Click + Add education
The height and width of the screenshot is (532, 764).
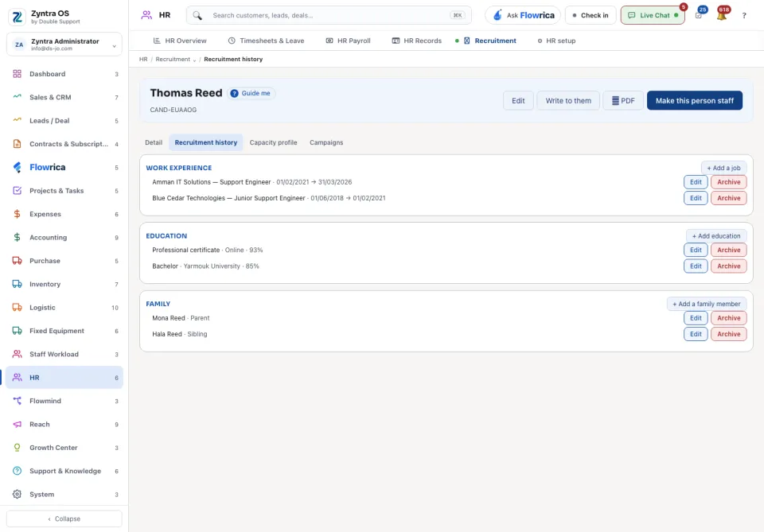tap(716, 236)
